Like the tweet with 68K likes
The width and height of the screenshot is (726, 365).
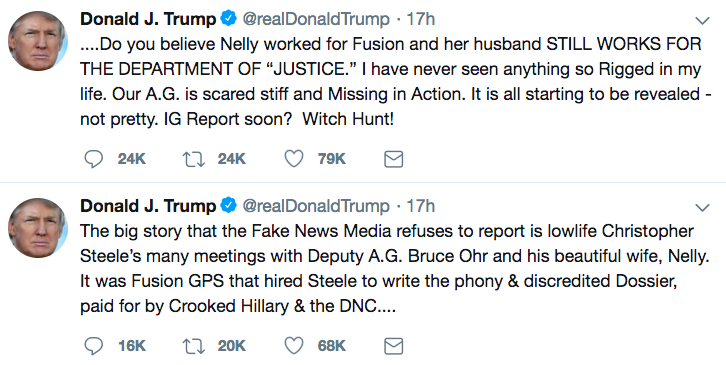294,346
